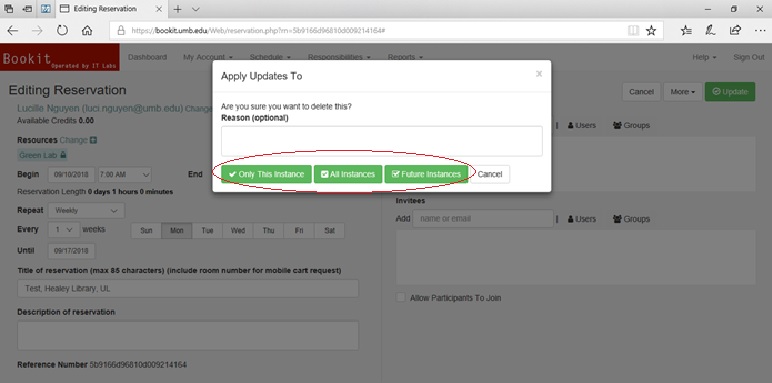Click the Begin date field

click(72, 174)
